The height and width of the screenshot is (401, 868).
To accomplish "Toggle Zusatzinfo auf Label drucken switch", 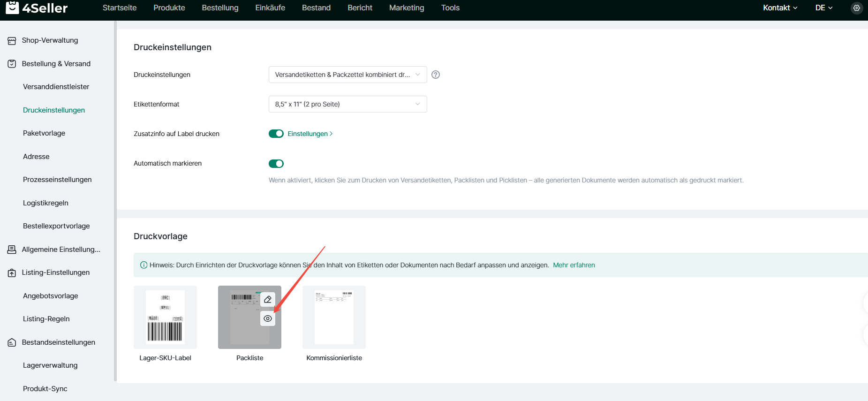I will tap(276, 134).
